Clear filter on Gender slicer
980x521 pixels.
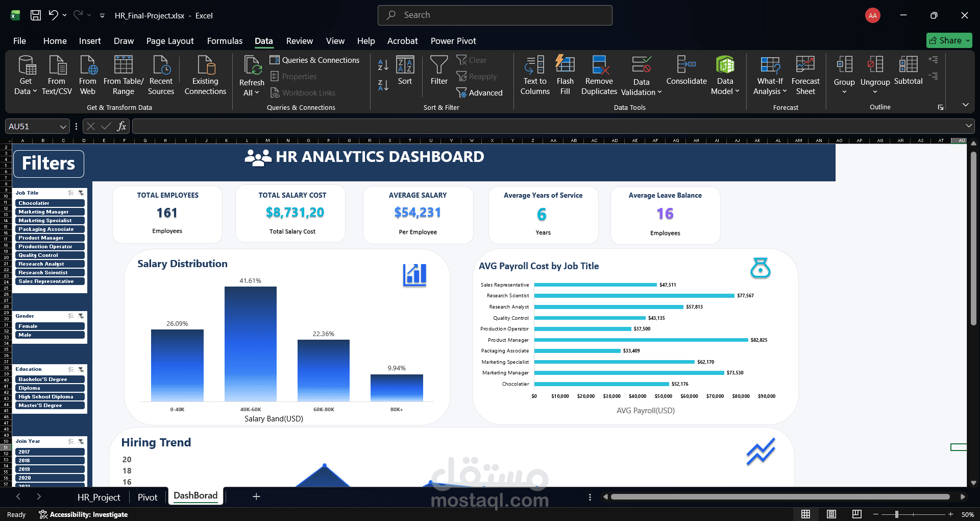[x=81, y=316]
